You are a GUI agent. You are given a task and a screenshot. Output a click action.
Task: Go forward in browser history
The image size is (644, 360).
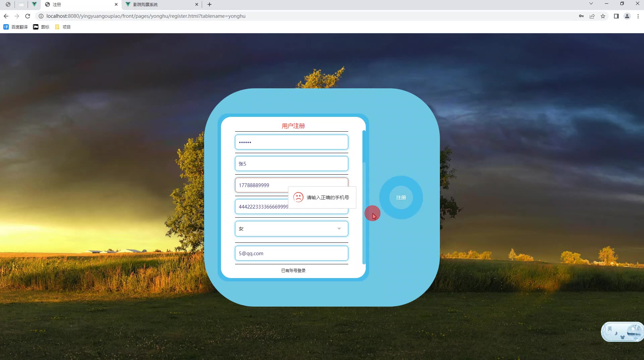[17, 16]
